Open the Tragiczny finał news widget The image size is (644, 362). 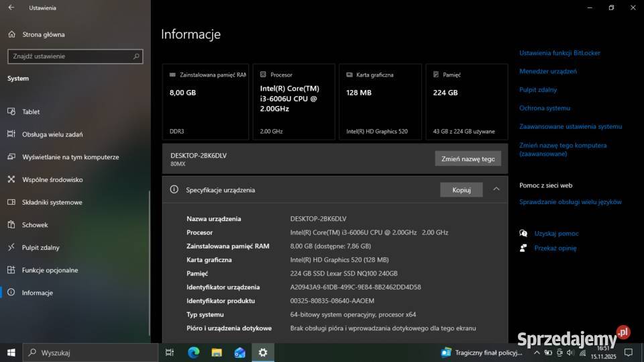(482, 353)
